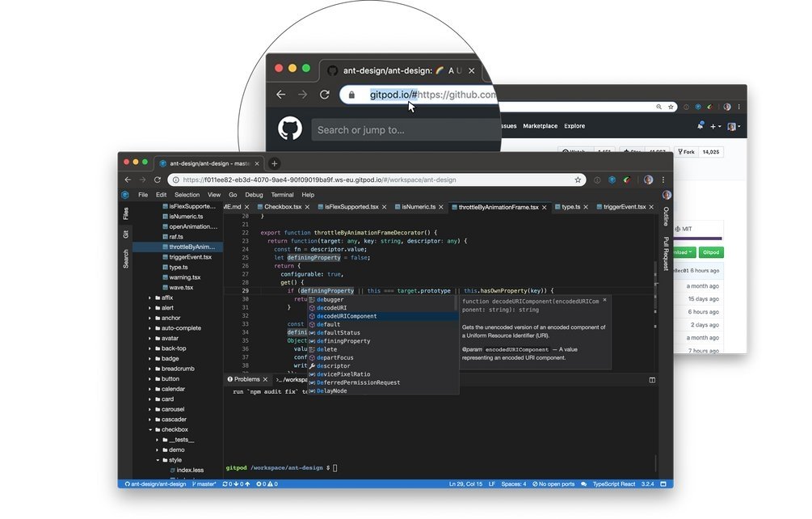Viewport: 812px width, 519px height.
Task: Open the Files explorer panel
Action: click(126, 213)
